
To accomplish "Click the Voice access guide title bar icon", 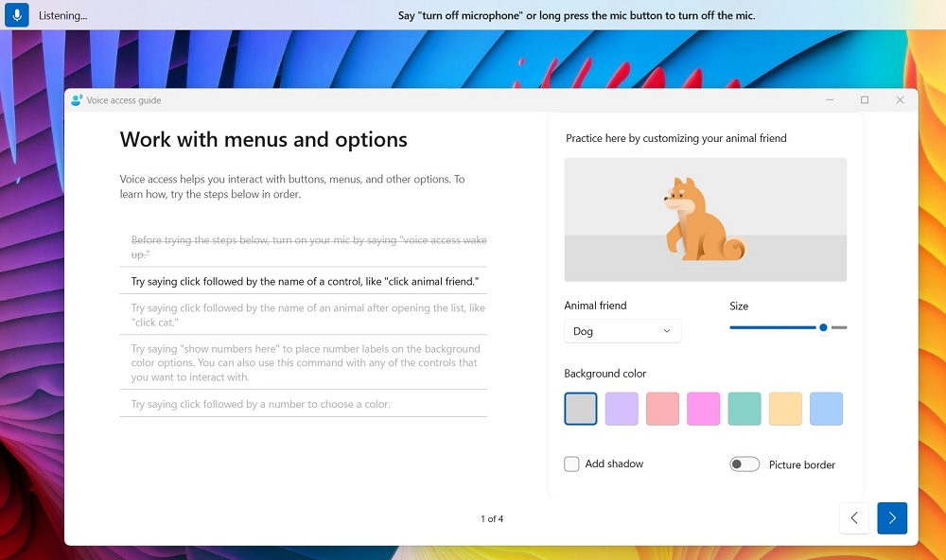I will tap(76, 99).
